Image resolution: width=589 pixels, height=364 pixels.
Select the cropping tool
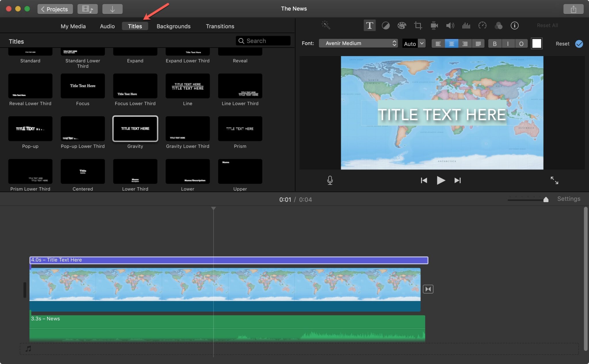coord(418,25)
